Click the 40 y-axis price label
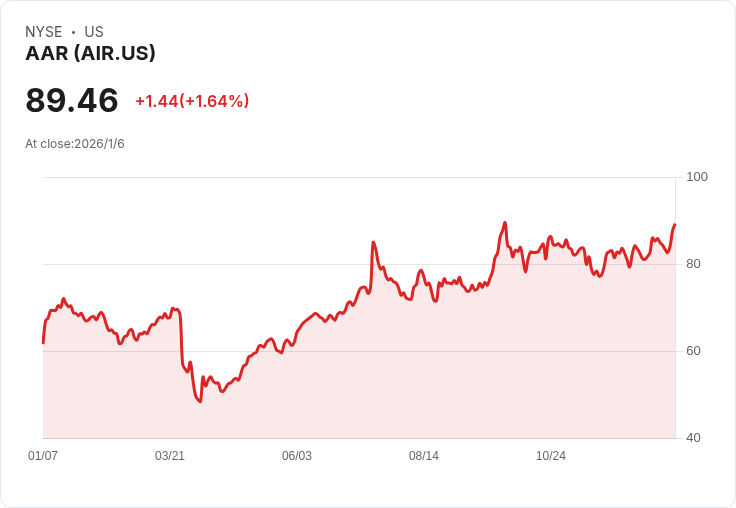Viewport: 736px width, 508px height. click(x=693, y=438)
